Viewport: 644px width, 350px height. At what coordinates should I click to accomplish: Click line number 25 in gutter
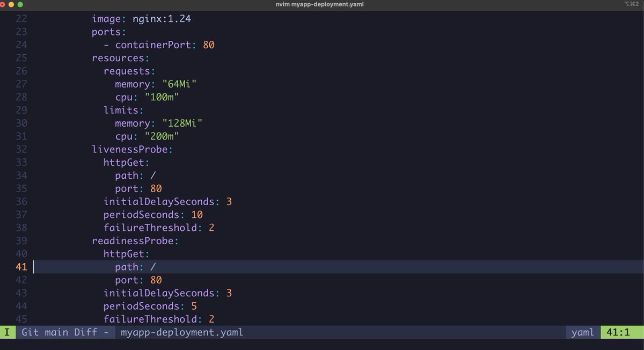21,58
